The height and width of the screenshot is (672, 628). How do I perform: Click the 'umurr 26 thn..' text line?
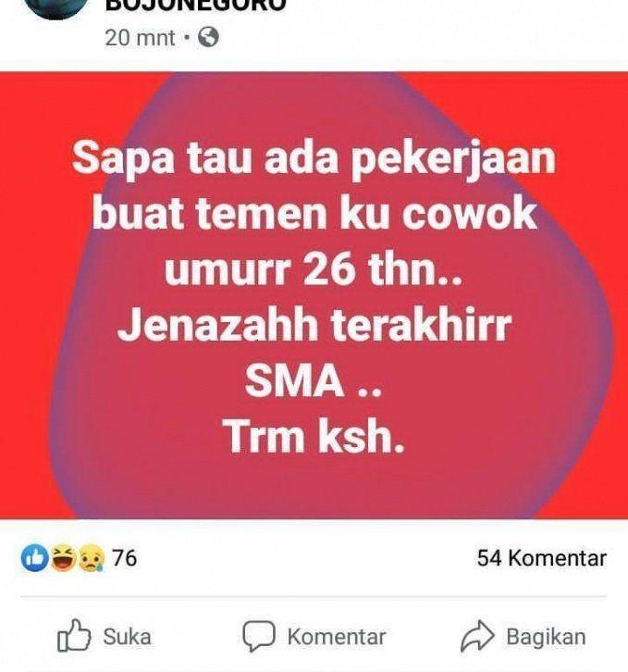click(x=314, y=269)
